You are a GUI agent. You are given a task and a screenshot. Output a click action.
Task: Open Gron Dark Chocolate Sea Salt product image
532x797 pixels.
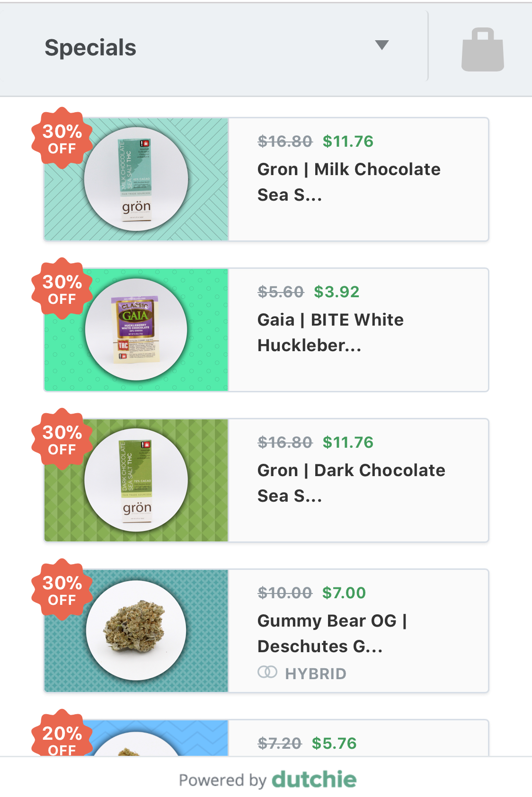[x=136, y=480]
